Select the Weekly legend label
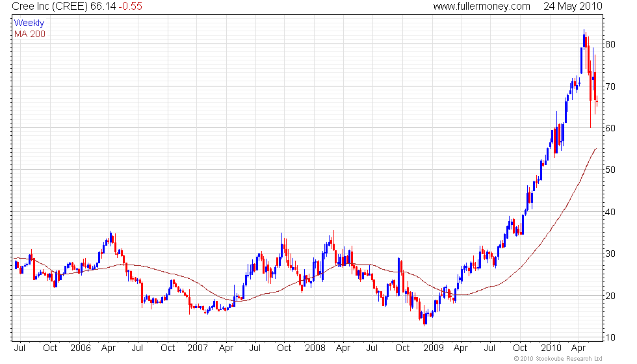The width and height of the screenshot is (637, 364). (x=29, y=23)
